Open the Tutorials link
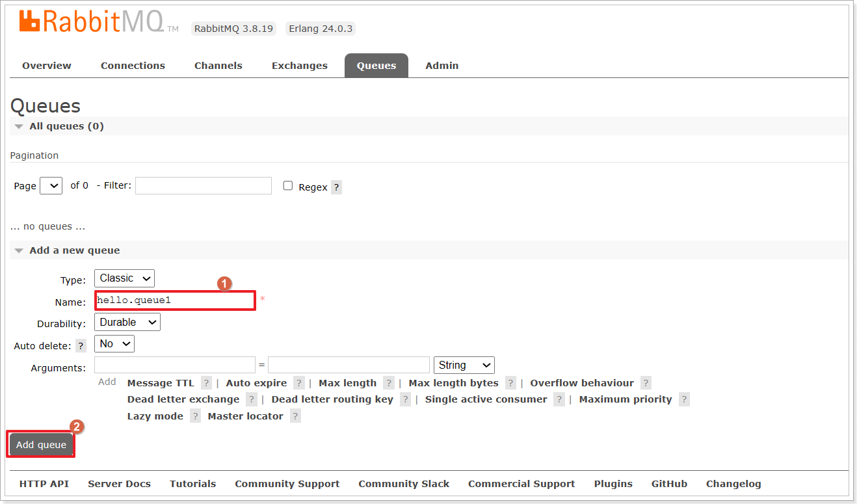The image size is (857, 504). tap(193, 484)
